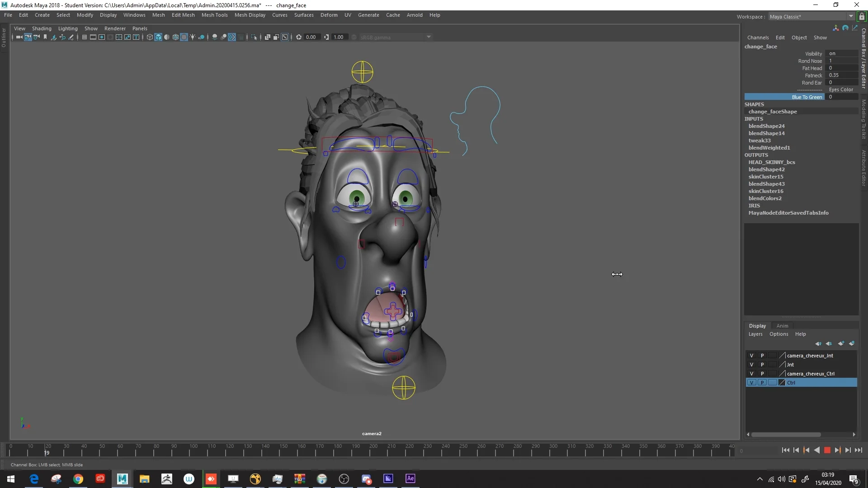Click frame 100 on the time slider
868x488 pixels.
tap(193, 450)
